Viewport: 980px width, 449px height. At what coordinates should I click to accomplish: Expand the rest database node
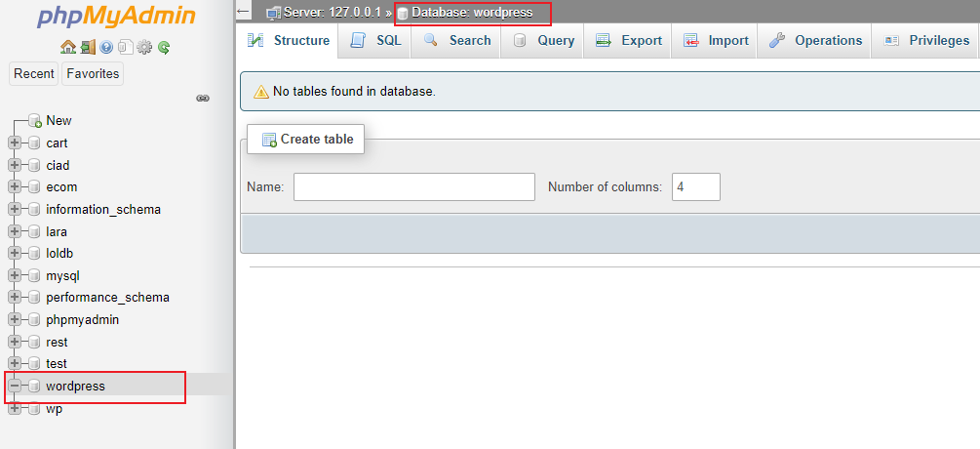[x=14, y=342]
